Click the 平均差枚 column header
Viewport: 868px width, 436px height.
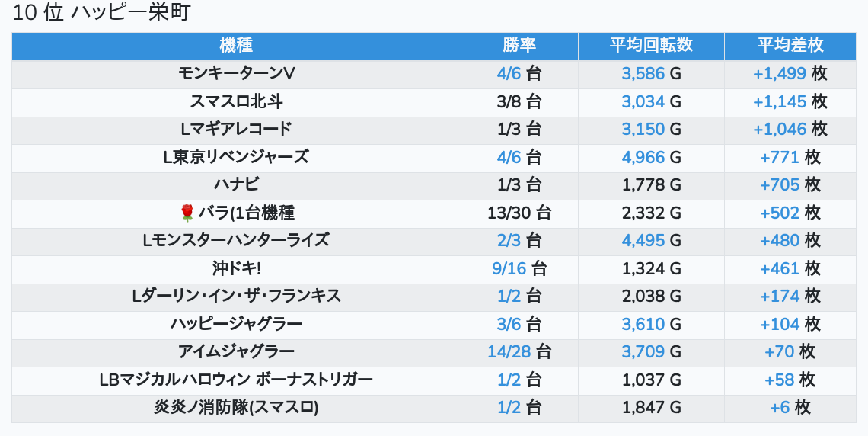point(790,46)
